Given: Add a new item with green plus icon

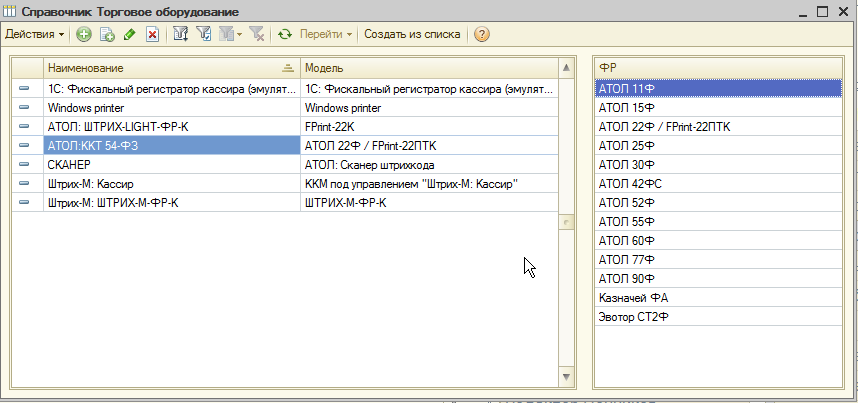Looking at the screenshot, I should pos(83,34).
